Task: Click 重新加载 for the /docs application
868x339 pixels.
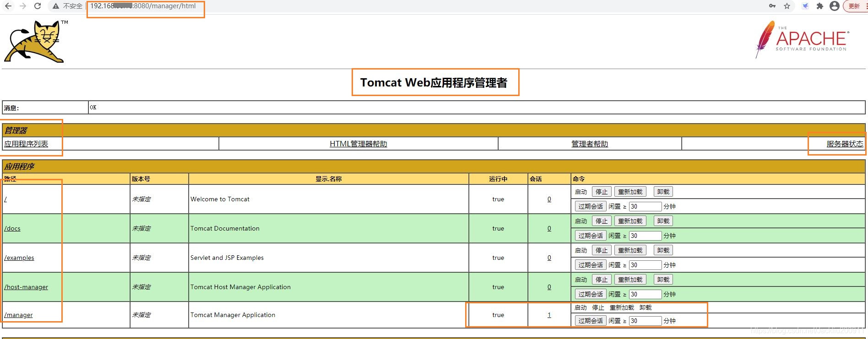Action: (630, 221)
